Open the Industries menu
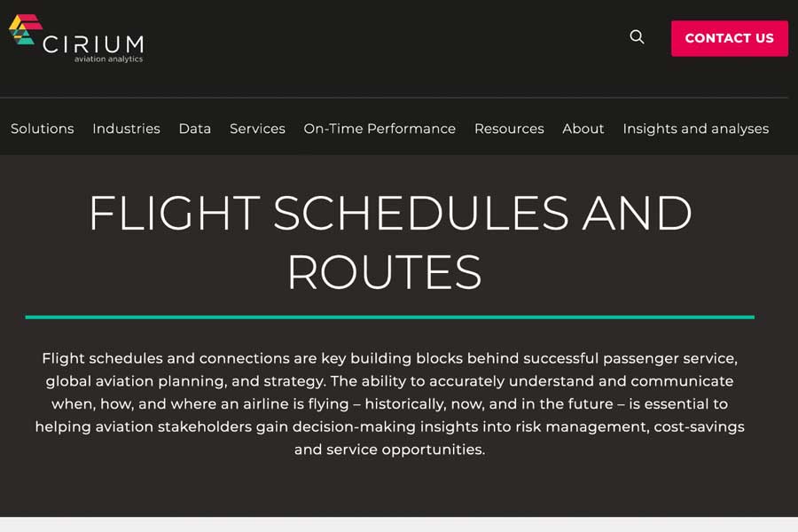 coord(126,129)
